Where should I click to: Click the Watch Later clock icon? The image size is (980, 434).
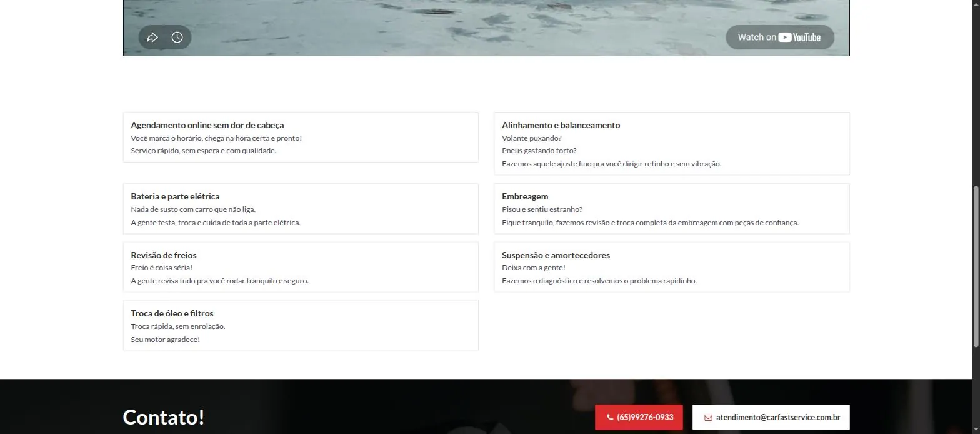(177, 38)
